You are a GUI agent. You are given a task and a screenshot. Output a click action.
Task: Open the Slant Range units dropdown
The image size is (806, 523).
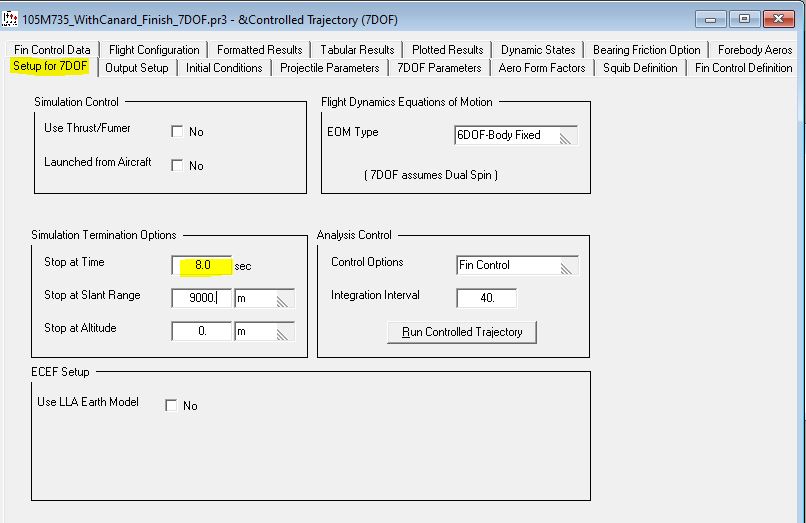point(264,298)
